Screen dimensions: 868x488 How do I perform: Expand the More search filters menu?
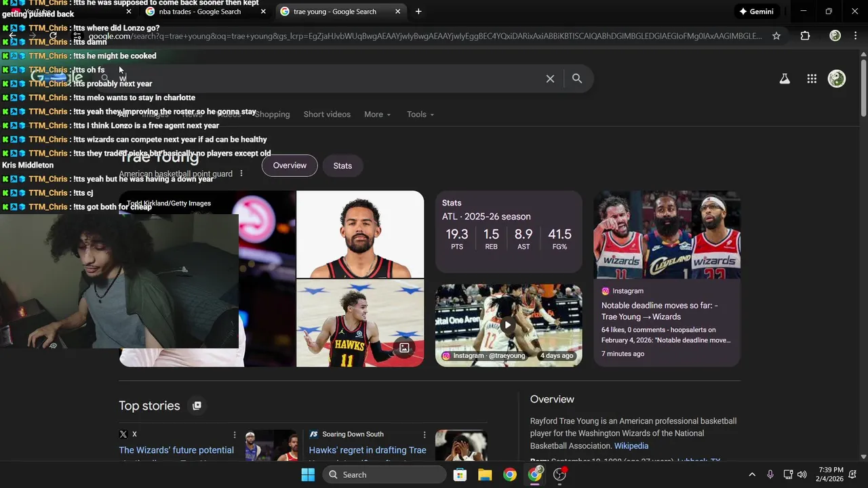click(x=377, y=115)
